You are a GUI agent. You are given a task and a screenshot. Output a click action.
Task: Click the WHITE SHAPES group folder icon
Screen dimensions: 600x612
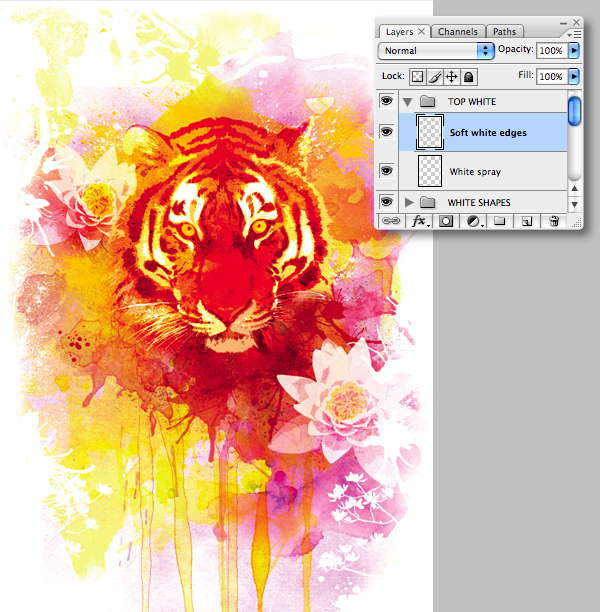click(427, 202)
